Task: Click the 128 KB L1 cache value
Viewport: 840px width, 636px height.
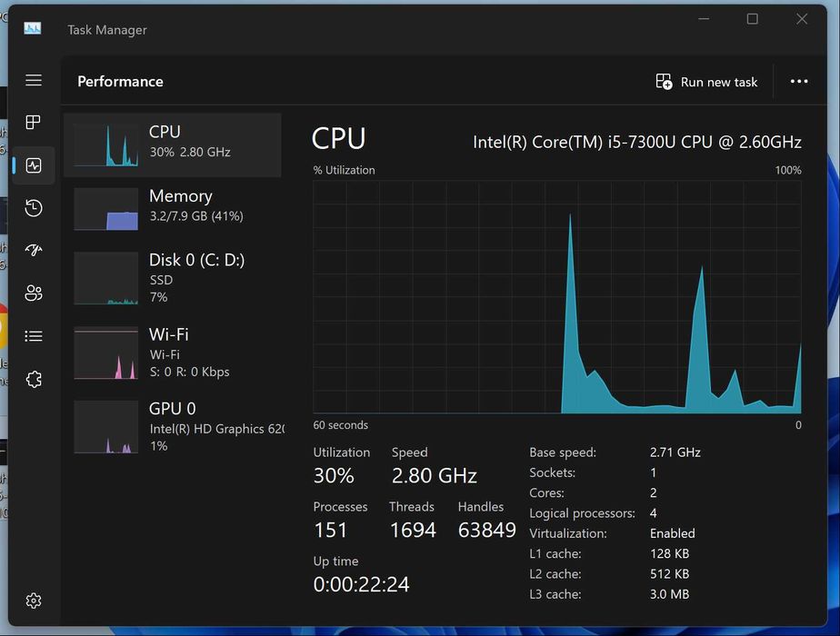Action: pos(669,553)
